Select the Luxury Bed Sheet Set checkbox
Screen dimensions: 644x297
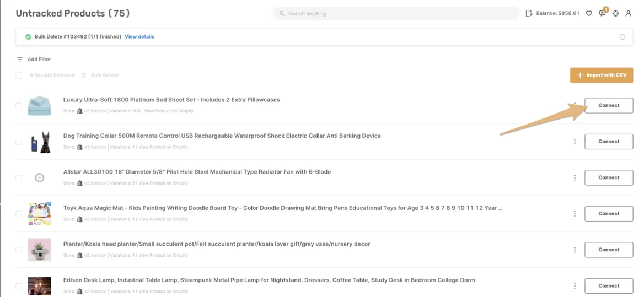point(19,106)
